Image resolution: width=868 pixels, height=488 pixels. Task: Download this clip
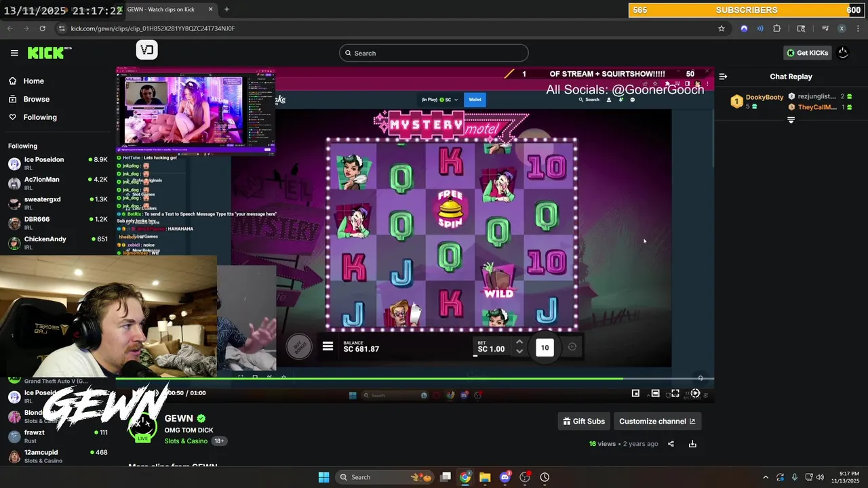coord(692,444)
